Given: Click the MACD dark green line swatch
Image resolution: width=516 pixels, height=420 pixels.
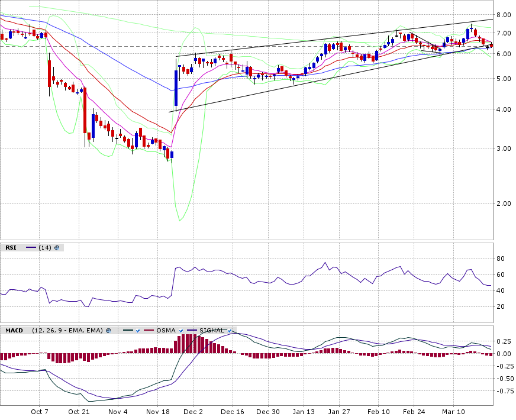Looking at the screenshot, I should tap(128, 331).
